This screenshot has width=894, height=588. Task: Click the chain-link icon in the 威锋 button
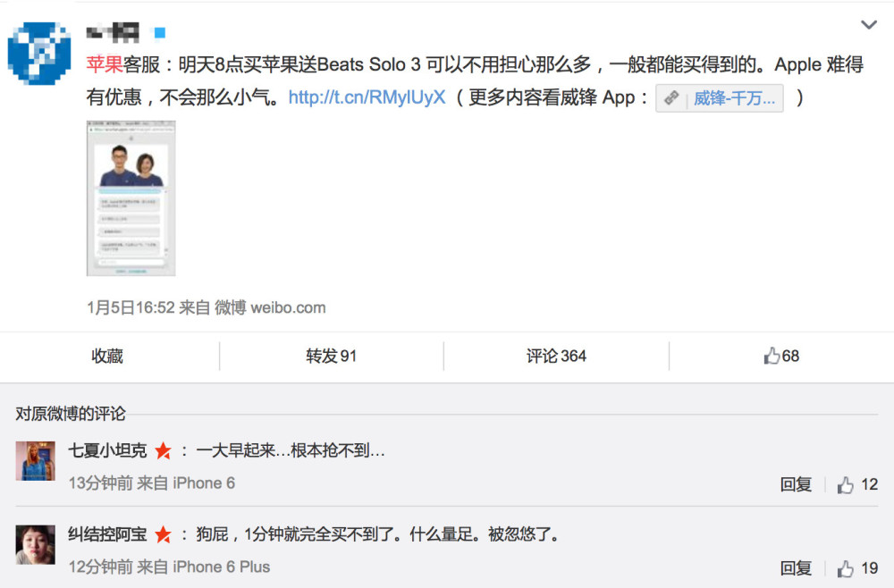pyautogui.click(x=671, y=98)
